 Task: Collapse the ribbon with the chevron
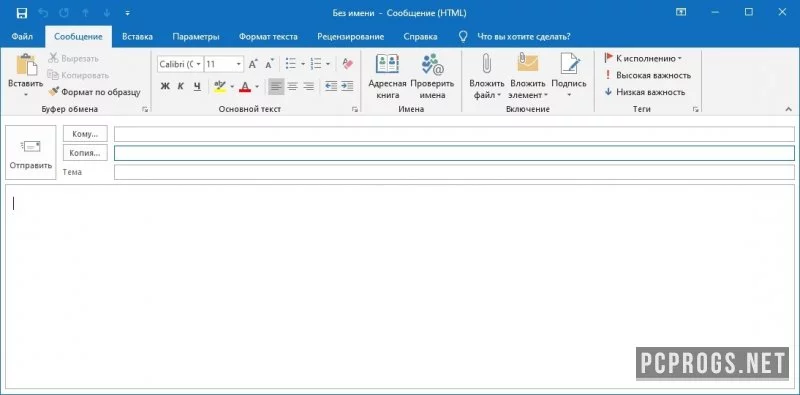pos(789,109)
